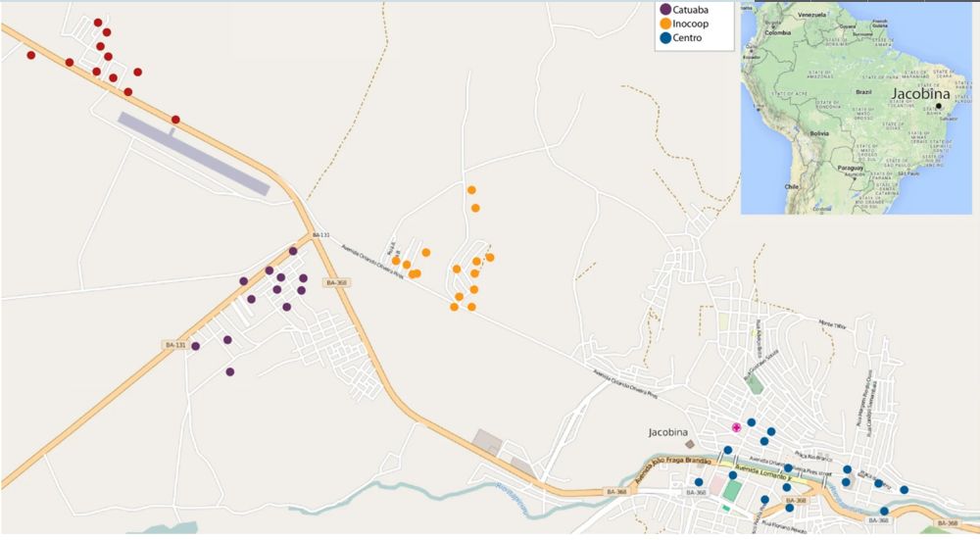
Task: Click the Catuaba legend label
Action: [x=691, y=10]
